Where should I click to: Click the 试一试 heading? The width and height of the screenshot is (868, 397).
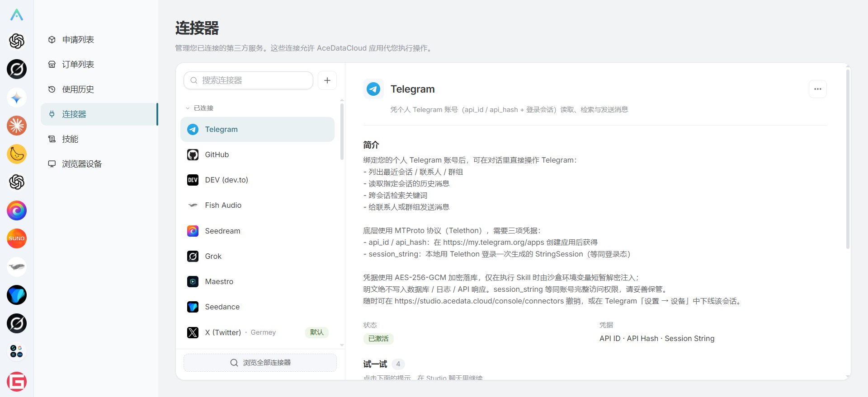pyautogui.click(x=375, y=364)
